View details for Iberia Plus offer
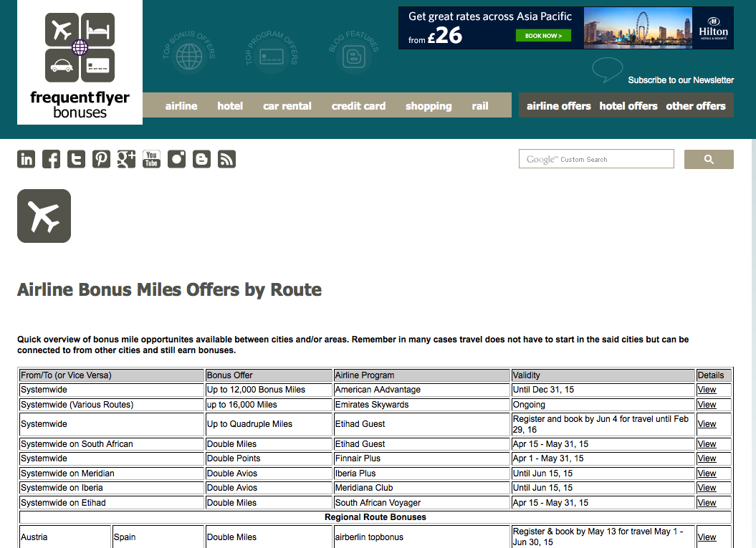The width and height of the screenshot is (756, 548). click(707, 474)
